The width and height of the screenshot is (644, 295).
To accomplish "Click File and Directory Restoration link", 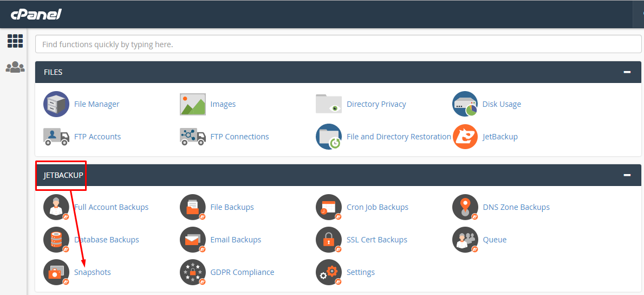I will [399, 137].
